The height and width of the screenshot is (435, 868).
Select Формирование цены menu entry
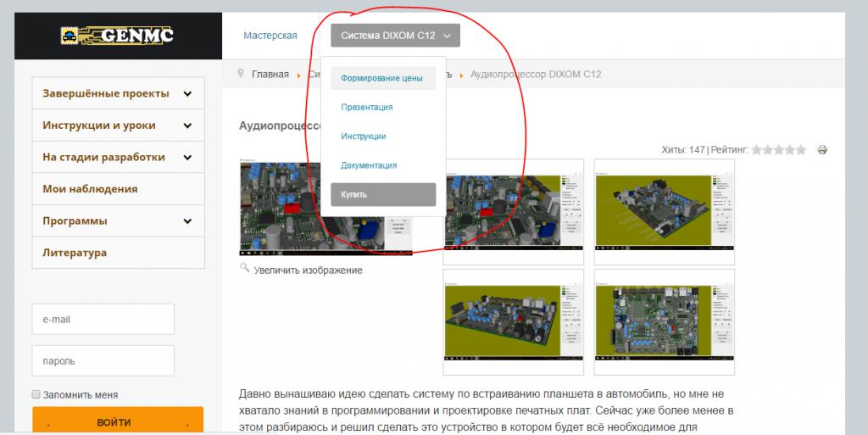(382, 79)
